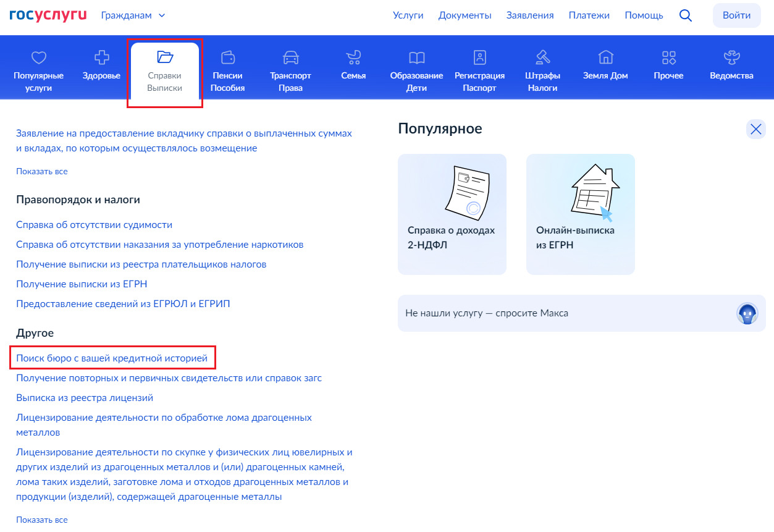Open the search magnifier icon
The height and width of the screenshot is (532, 774).
(x=685, y=15)
